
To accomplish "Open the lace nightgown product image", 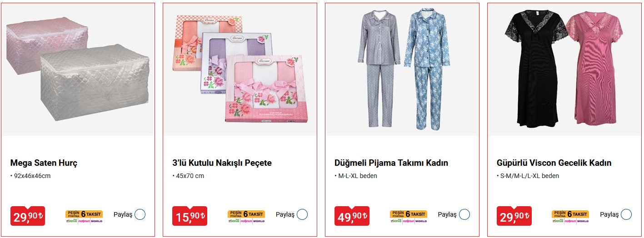I will [564, 69].
